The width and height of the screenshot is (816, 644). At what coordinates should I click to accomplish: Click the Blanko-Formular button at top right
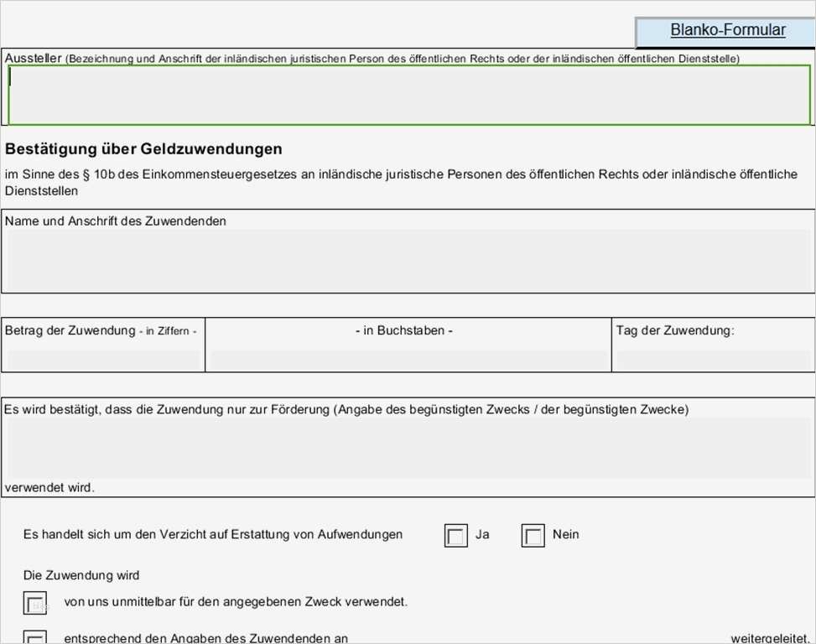[x=726, y=30]
